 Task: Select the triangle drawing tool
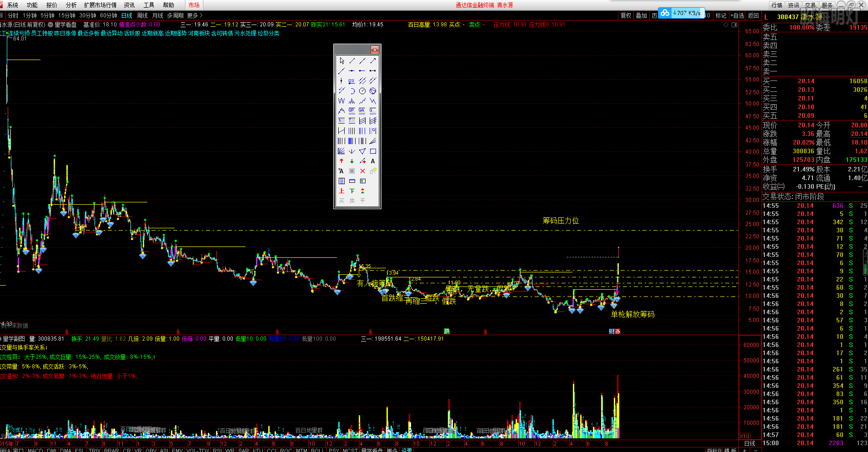pos(362,151)
